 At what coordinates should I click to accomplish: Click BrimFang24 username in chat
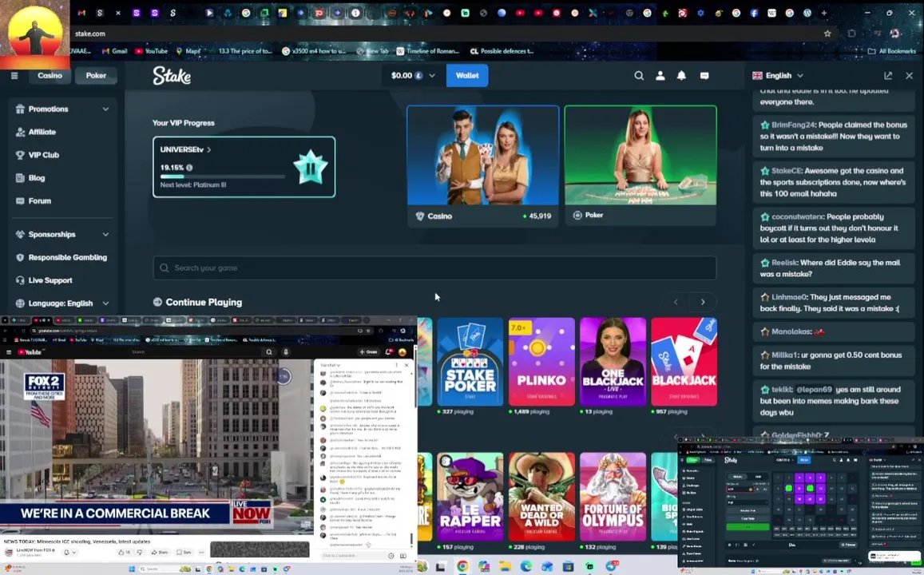coord(793,125)
